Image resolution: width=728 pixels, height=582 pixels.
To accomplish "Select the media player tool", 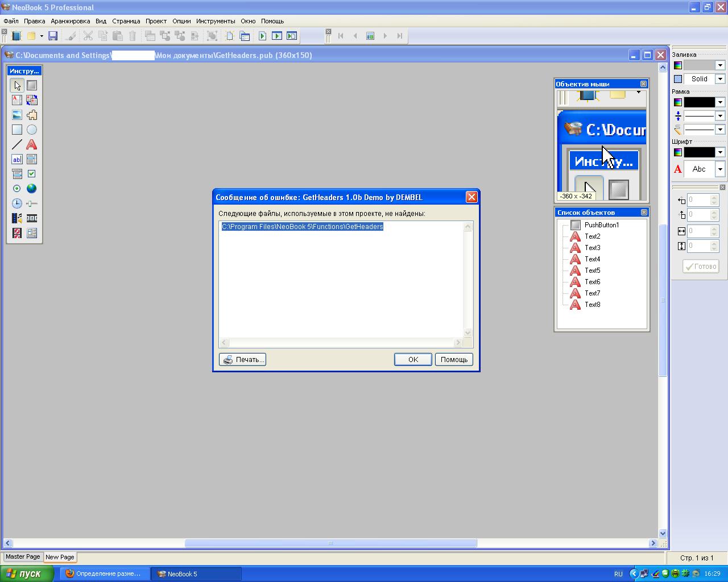I will coord(17,218).
